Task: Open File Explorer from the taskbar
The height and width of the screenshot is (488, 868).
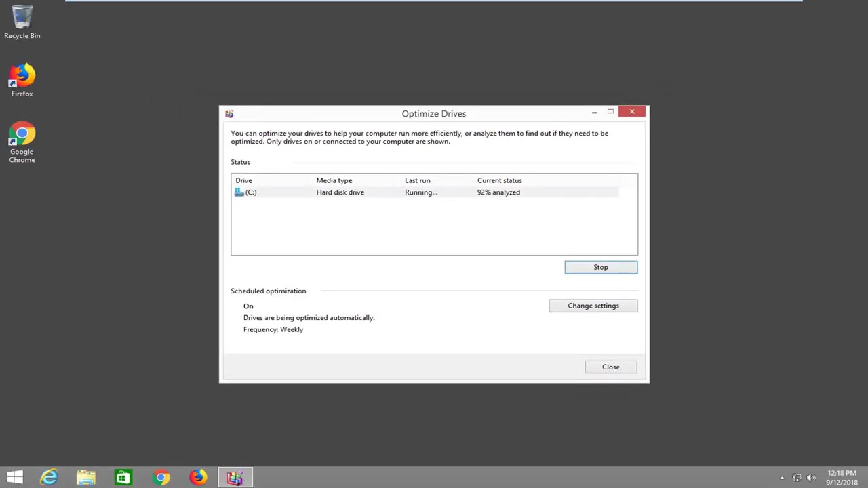Action: (x=86, y=478)
